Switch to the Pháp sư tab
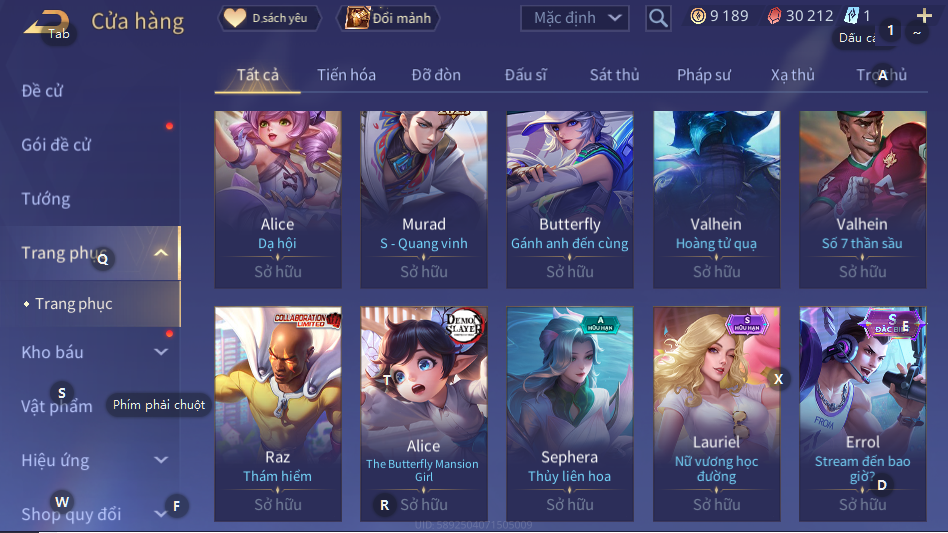Screen dimensions: 948x533 [704, 75]
